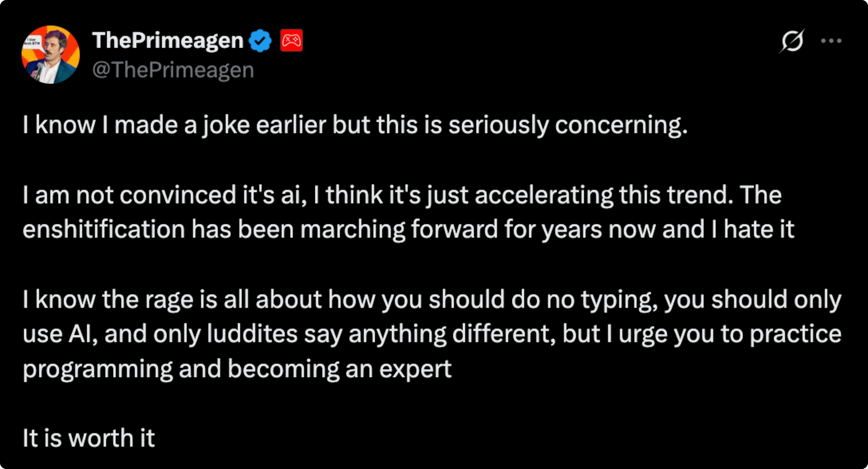Click the ThePrimeagen display name
Image resolution: width=868 pixels, height=469 pixels.
coord(168,41)
